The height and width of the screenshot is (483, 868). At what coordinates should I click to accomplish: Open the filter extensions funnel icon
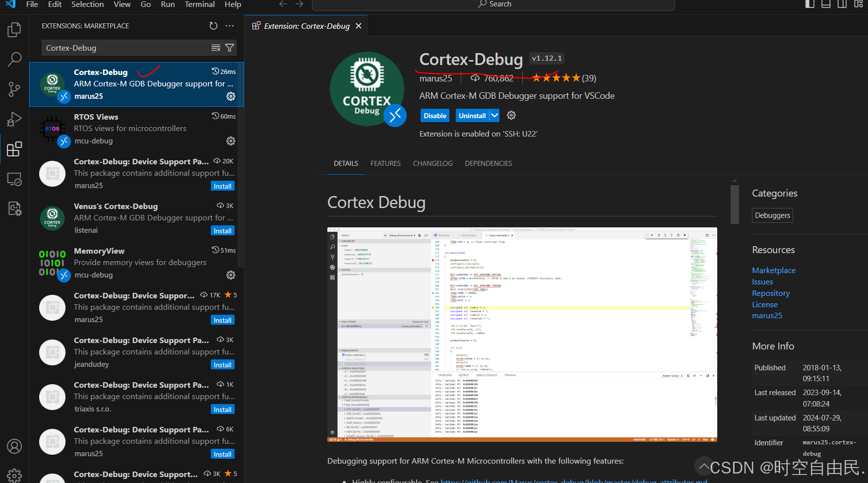click(230, 48)
